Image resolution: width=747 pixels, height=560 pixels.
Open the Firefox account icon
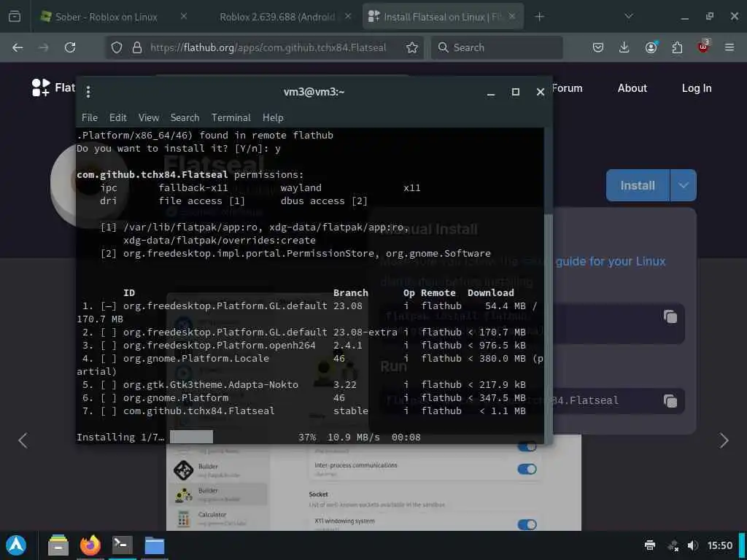click(x=651, y=47)
